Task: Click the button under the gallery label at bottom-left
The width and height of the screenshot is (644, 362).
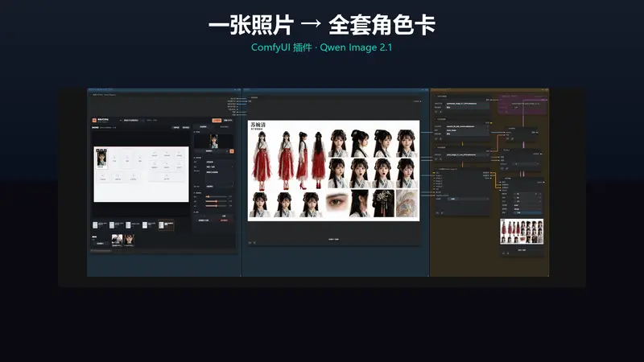Action: pos(100,244)
